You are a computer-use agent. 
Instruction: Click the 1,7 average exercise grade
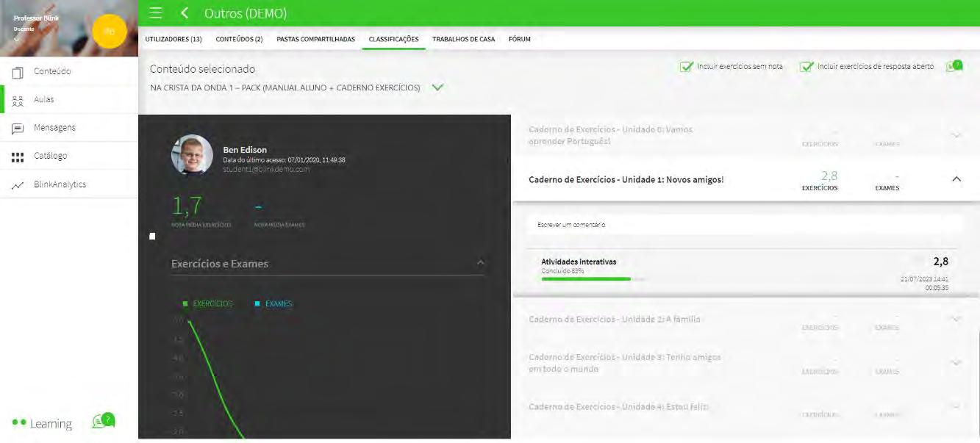coord(187,206)
